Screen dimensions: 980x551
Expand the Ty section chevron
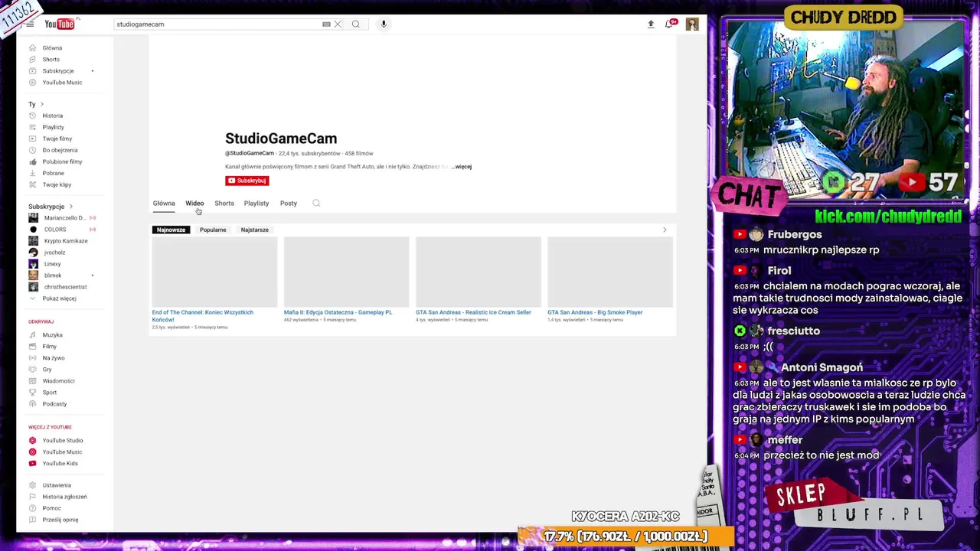tap(41, 104)
